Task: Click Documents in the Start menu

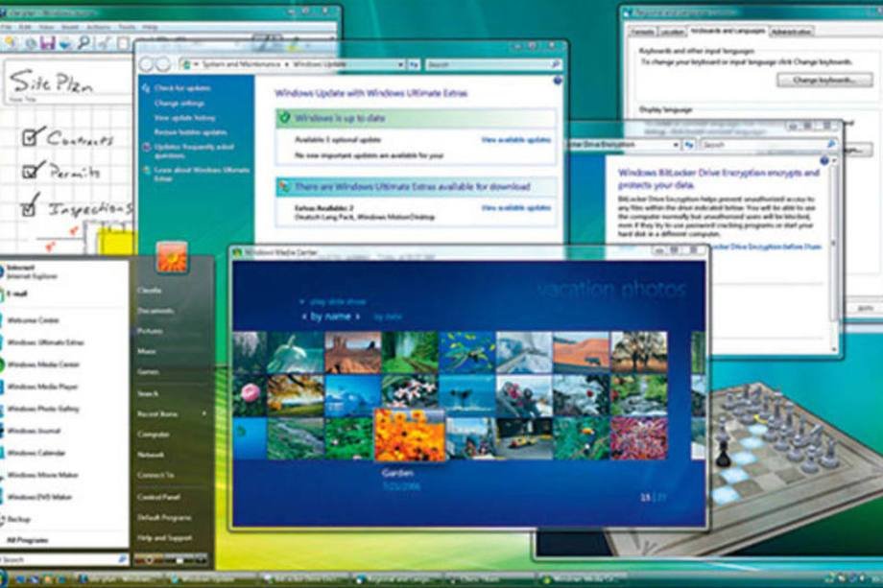Action: (x=155, y=311)
